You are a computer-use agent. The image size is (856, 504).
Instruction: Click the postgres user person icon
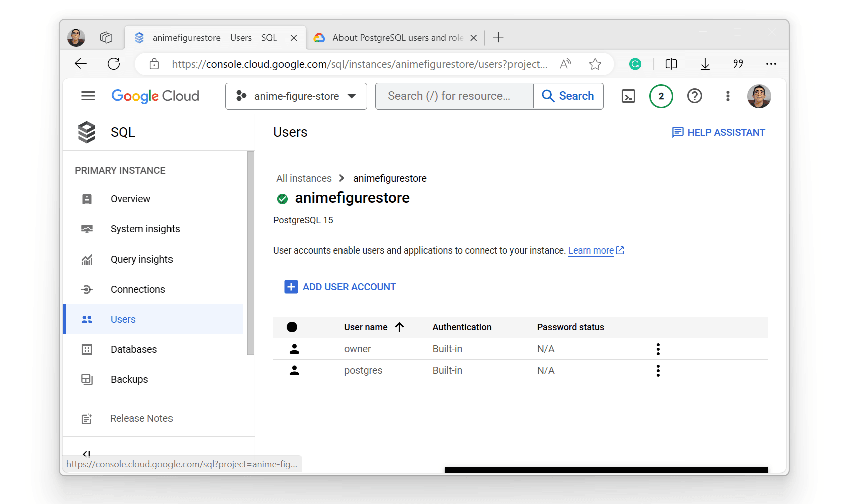[295, 370]
